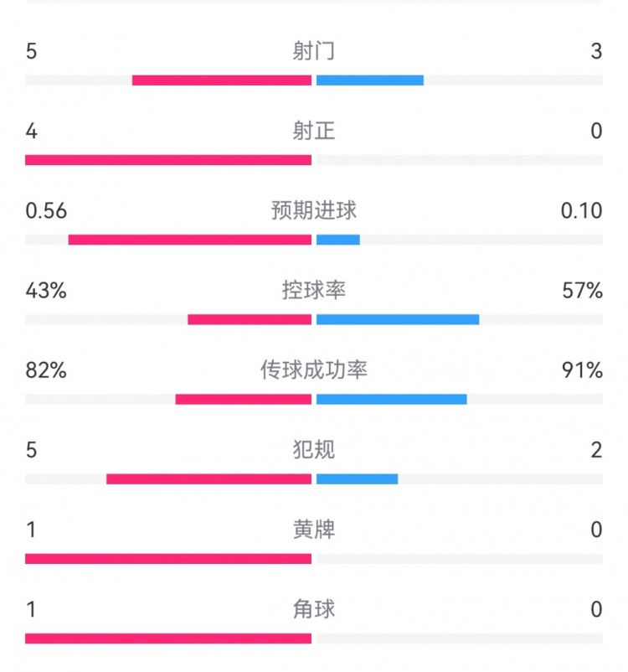The image size is (628, 672).
Task: Click the 射门 stat label
Action: (x=314, y=51)
